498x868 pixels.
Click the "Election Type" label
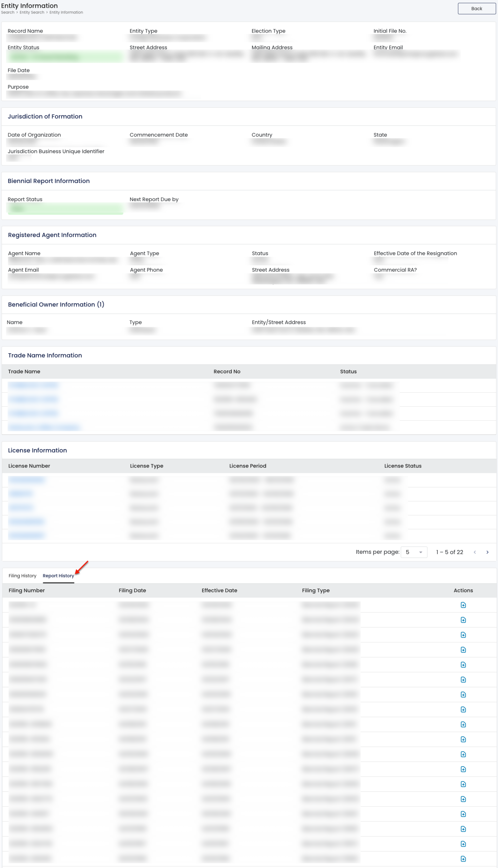[x=268, y=31]
